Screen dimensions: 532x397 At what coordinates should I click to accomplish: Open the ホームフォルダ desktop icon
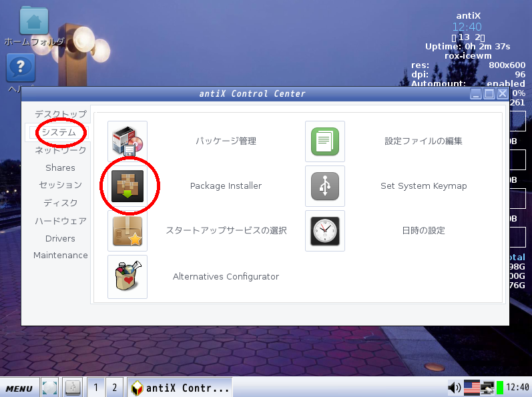pos(34,21)
